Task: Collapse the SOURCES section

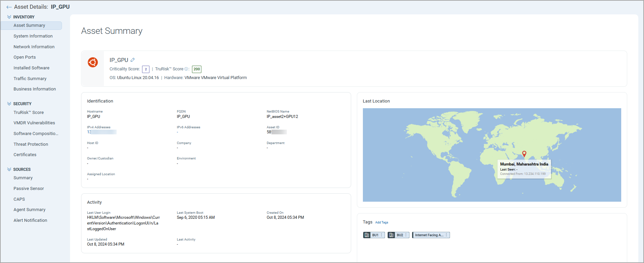Action: point(9,170)
